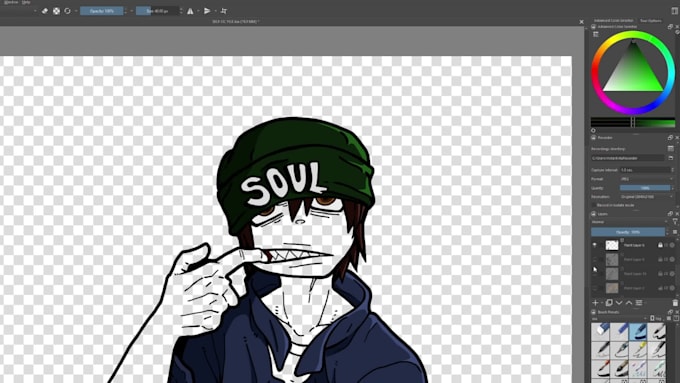Select the second paint layer thumbnail

coord(612,260)
